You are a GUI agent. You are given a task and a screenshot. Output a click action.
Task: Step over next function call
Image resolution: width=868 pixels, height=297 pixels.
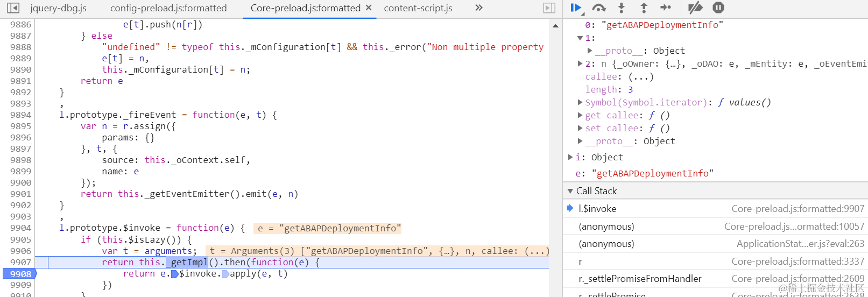click(599, 8)
